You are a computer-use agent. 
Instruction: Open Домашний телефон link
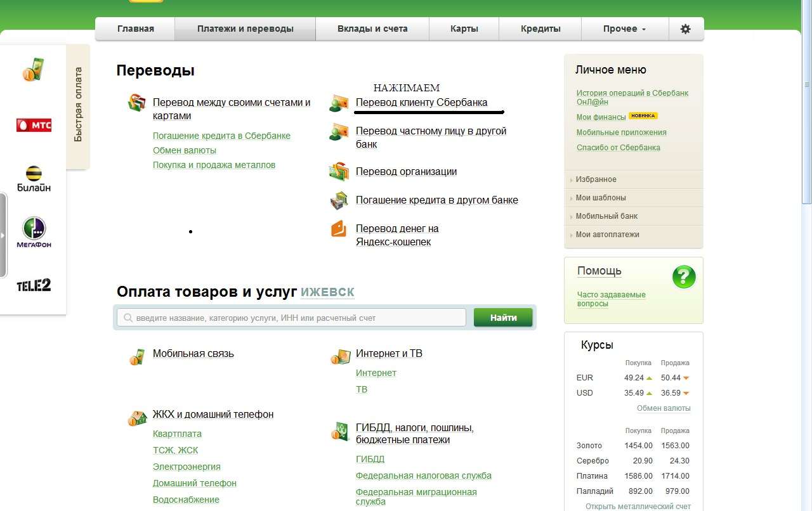click(x=195, y=483)
